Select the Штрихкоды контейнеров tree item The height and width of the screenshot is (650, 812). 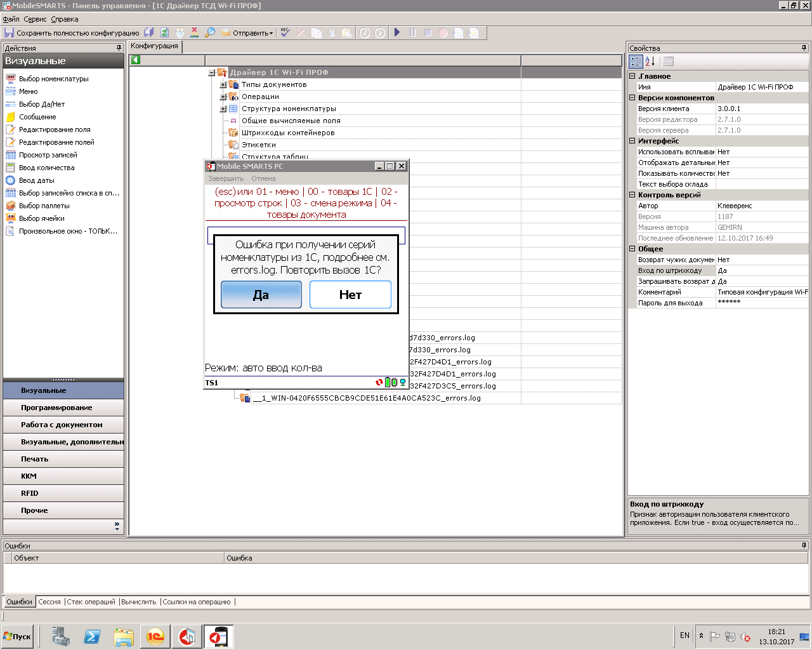click(x=287, y=133)
